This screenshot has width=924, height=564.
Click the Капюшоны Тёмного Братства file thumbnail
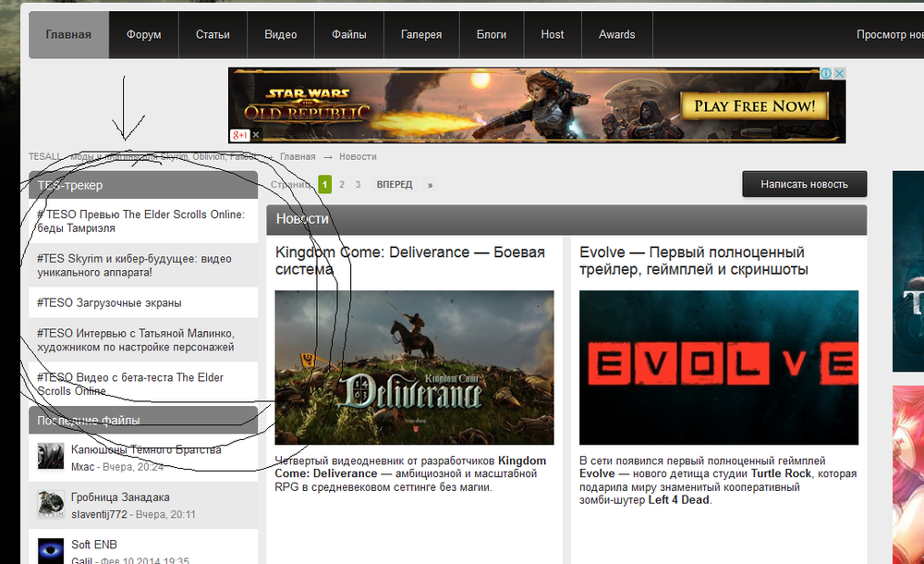pos(51,457)
